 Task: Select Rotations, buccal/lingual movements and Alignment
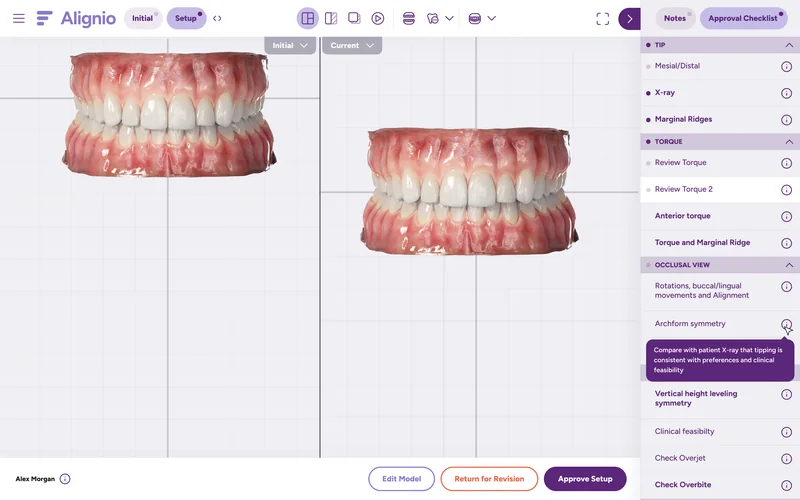coord(720,291)
